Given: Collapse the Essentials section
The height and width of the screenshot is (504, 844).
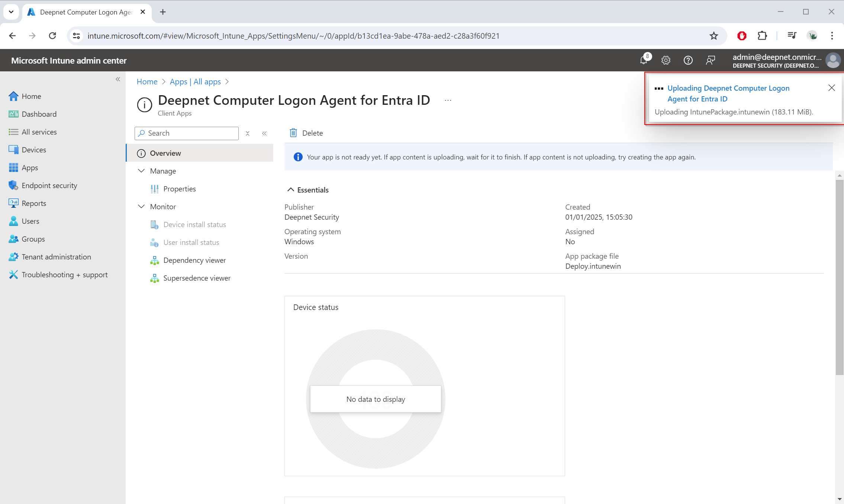Looking at the screenshot, I should point(291,190).
